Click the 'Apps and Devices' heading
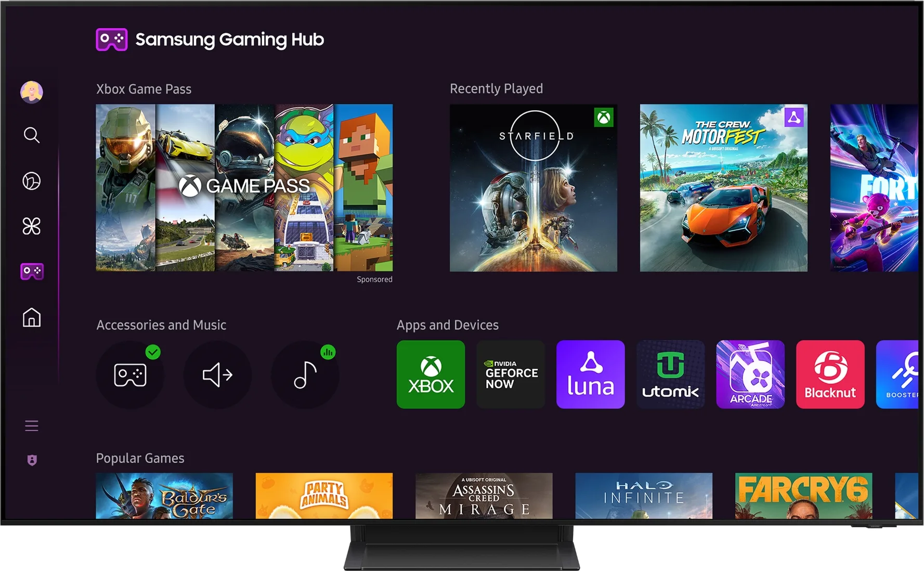 (x=448, y=325)
